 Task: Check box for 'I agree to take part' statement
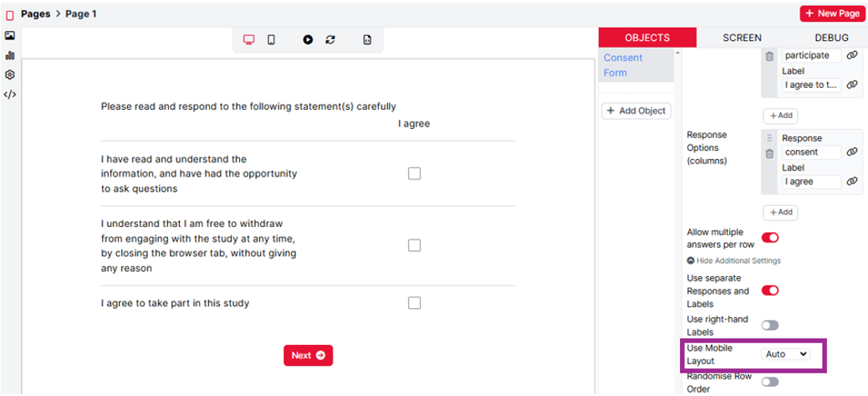(414, 303)
